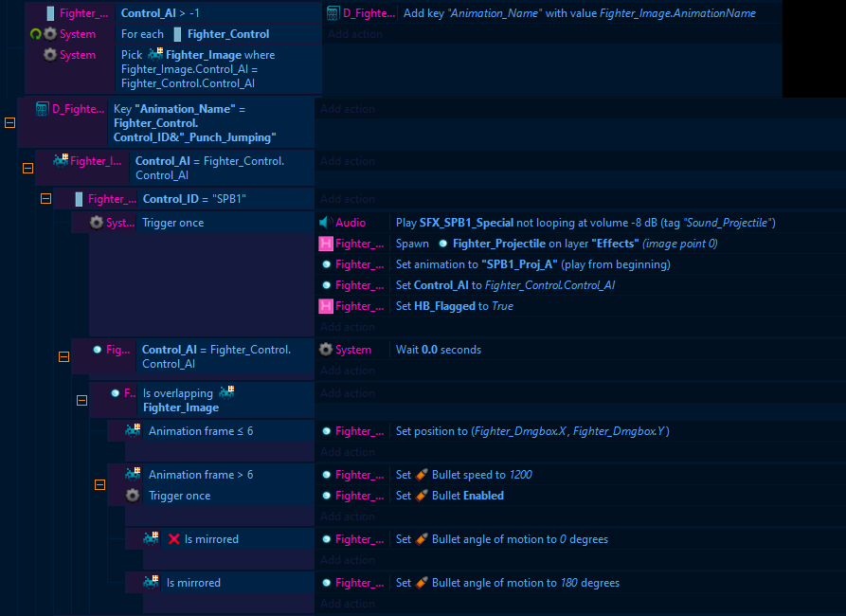
Task: Click the System gear icon in Pick Fighter_Image row
Action: tap(50, 55)
